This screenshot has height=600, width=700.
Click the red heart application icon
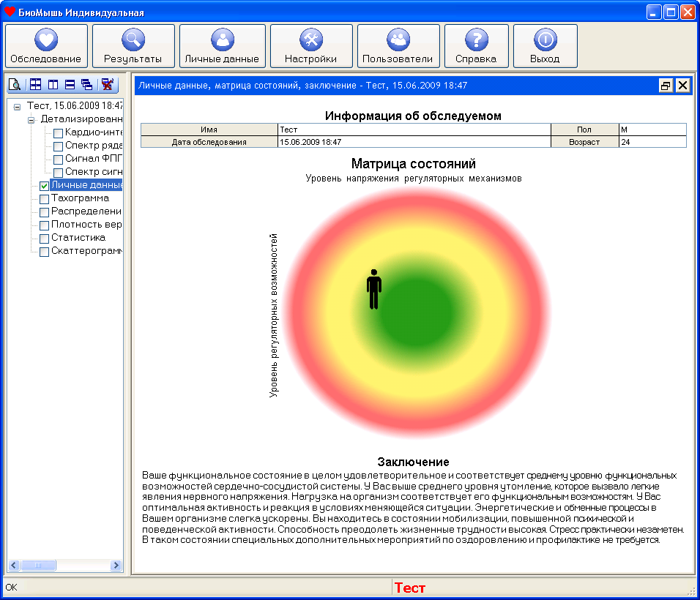tap(10, 12)
